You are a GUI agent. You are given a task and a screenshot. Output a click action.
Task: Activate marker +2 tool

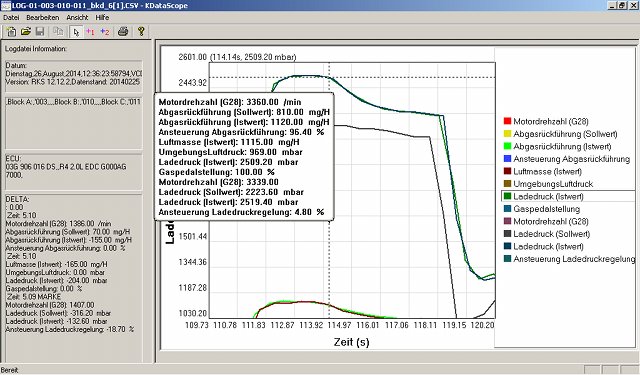coord(105,32)
